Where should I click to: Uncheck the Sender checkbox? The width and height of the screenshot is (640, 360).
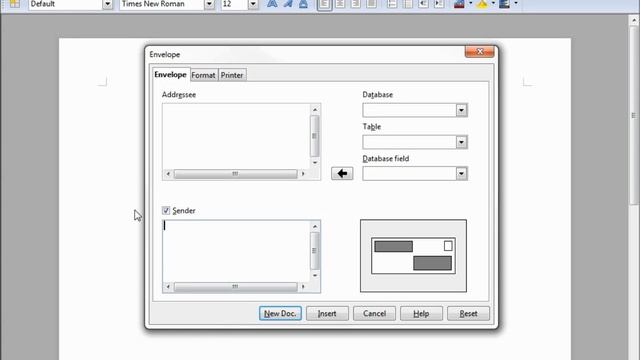[x=166, y=211]
